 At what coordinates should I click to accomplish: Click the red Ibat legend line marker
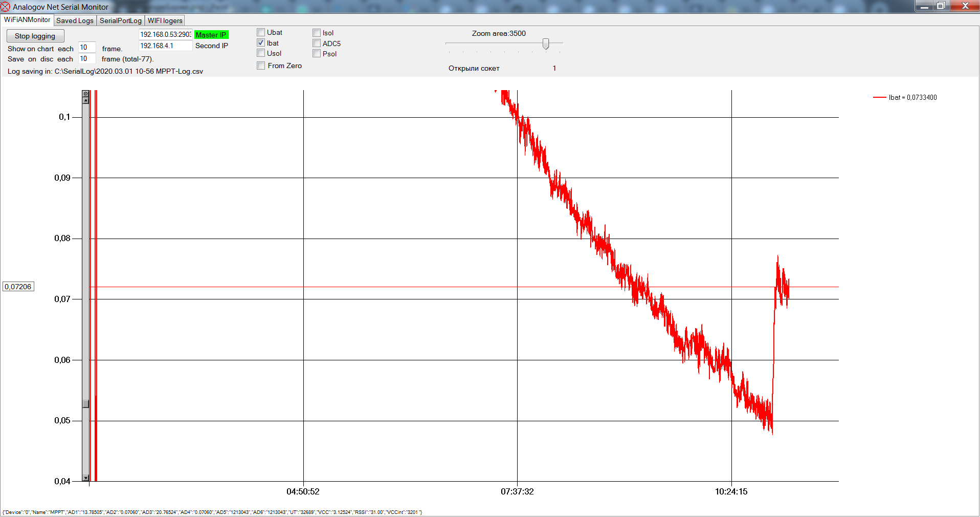(879, 97)
